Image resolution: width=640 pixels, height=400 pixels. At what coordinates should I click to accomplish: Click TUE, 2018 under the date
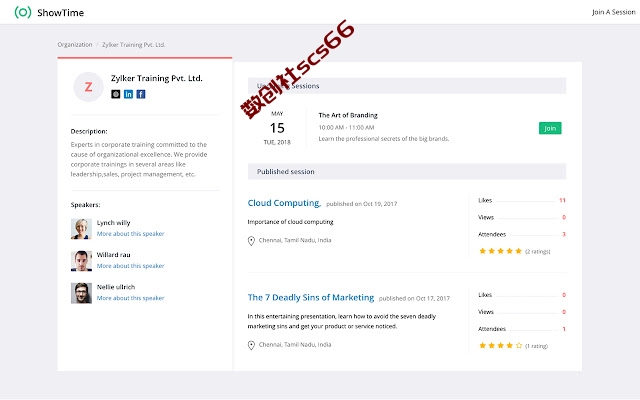(277, 142)
